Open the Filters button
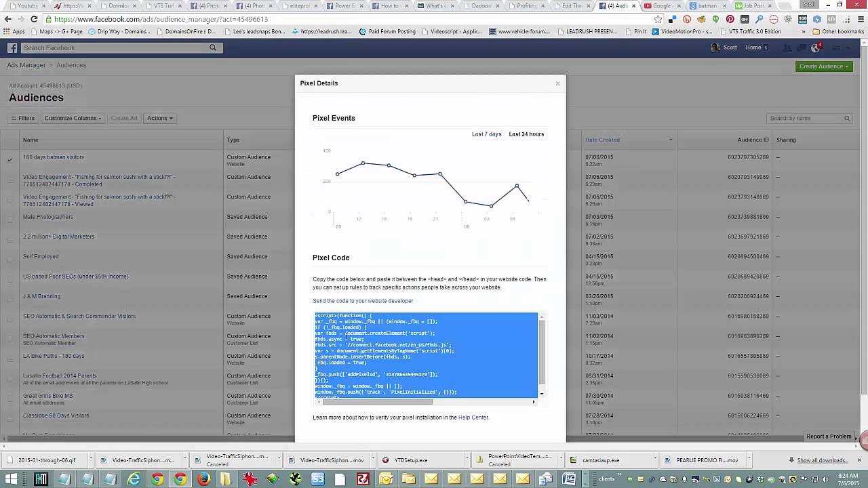 pos(22,118)
